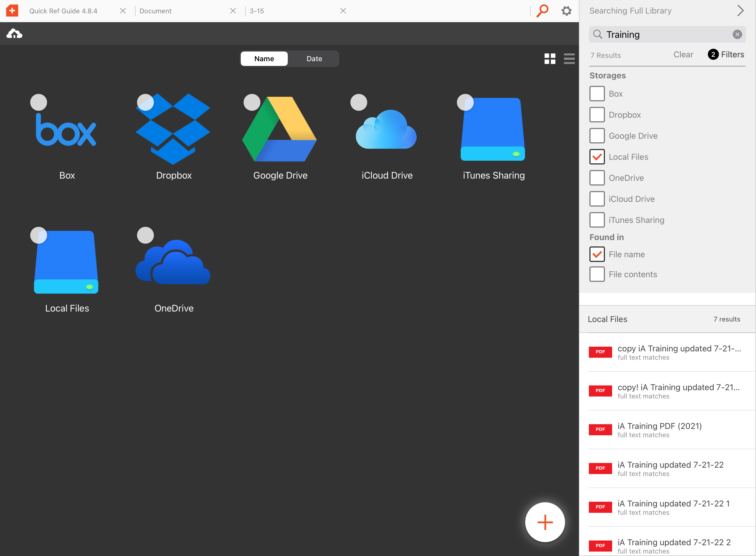
Task: Collapse the search panel with the chevron
Action: tap(740, 11)
